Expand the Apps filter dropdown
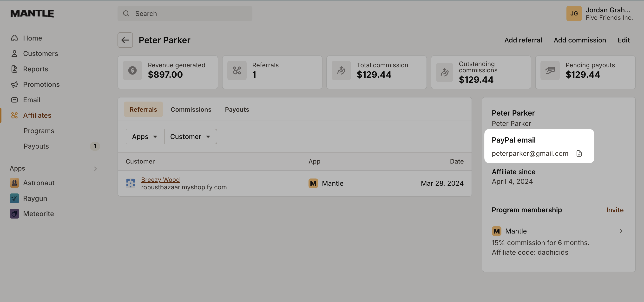 pyautogui.click(x=145, y=137)
